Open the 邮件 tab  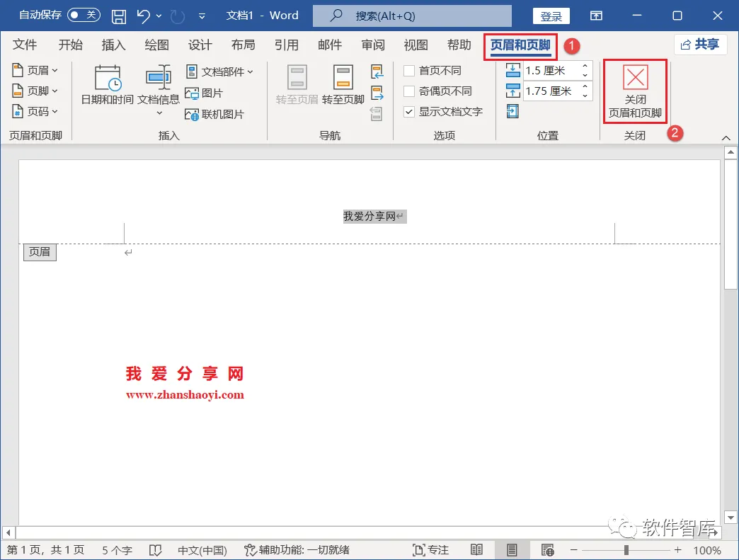[x=330, y=45]
